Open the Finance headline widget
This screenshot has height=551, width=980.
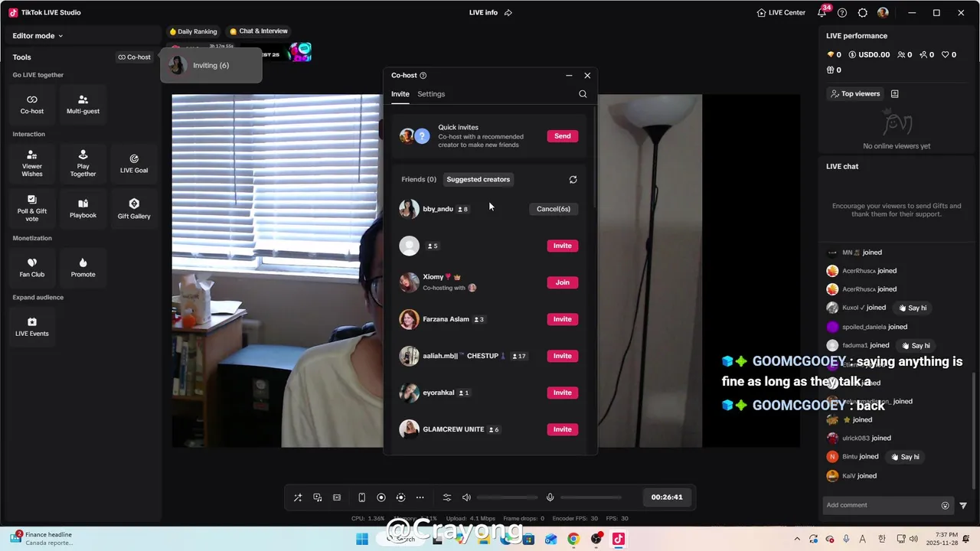(42, 539)
